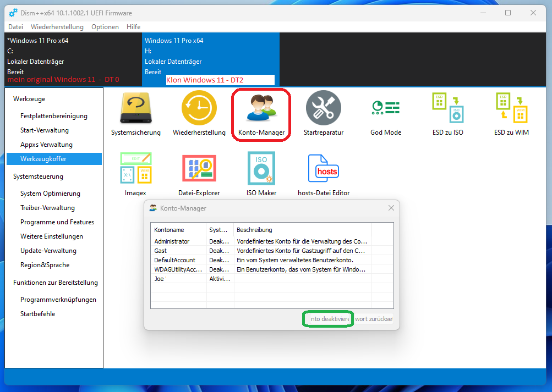Open System Optimierung

(50, 194)
